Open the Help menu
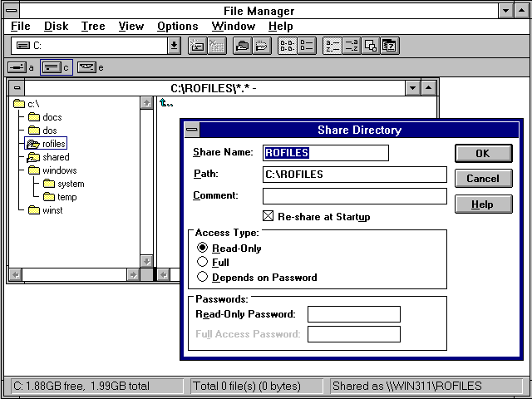This screenshot has height=399, width=532. click(280, 26)
